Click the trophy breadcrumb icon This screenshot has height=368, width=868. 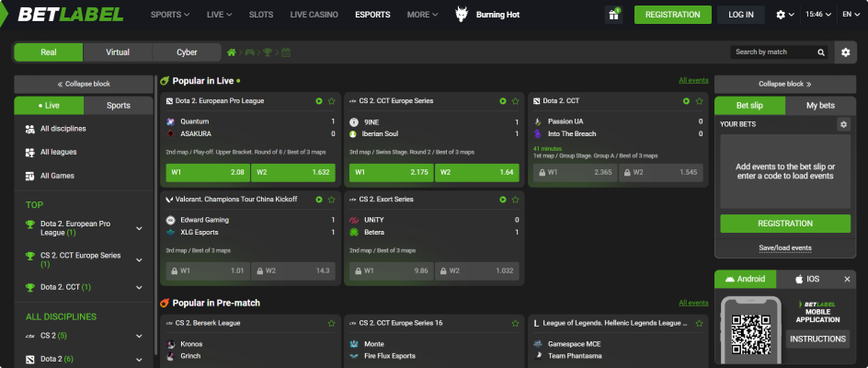(x=268, y=52)
